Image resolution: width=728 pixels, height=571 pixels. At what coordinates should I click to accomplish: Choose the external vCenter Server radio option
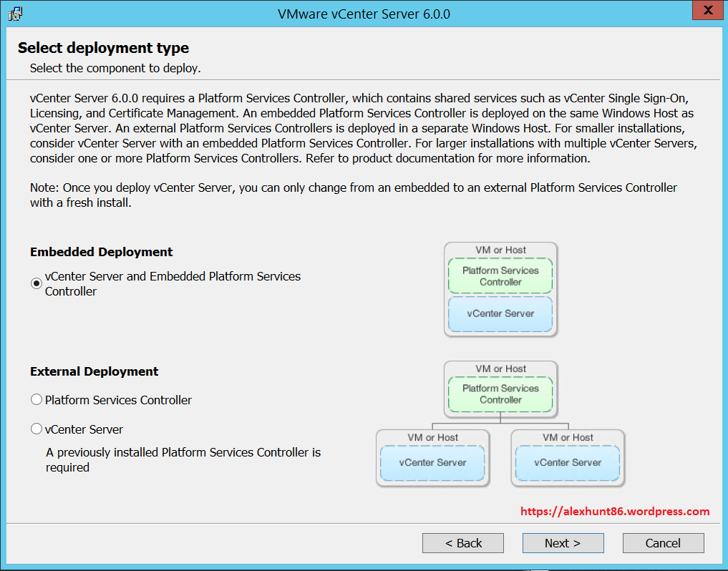coord(37,429)
